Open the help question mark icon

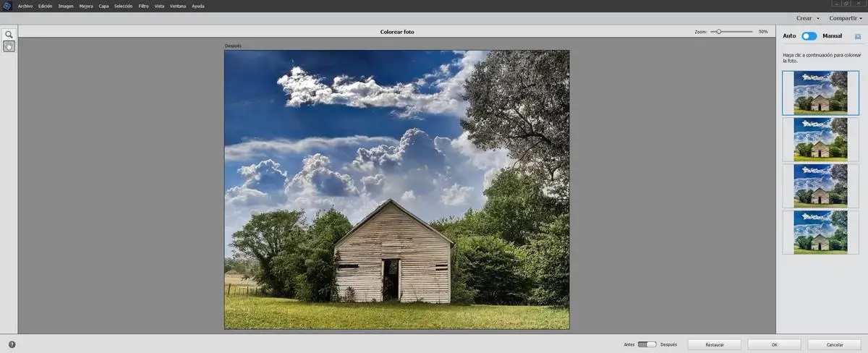(12, 344)
